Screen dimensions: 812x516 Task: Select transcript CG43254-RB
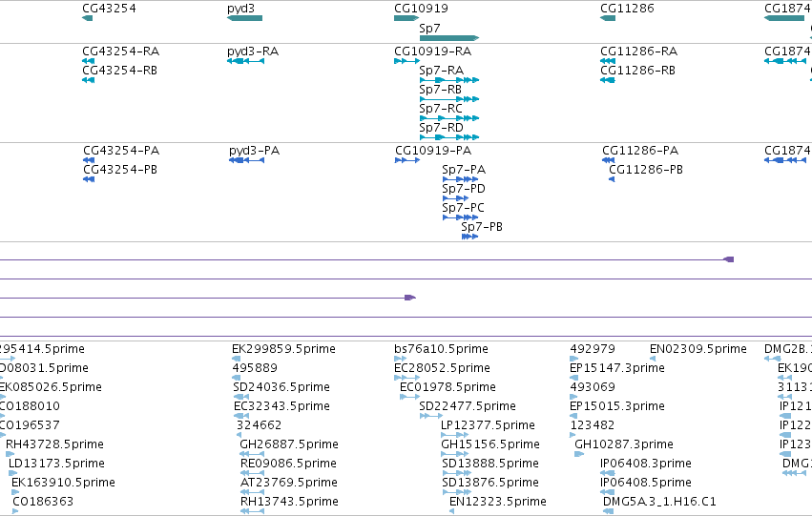coord(119,71)
